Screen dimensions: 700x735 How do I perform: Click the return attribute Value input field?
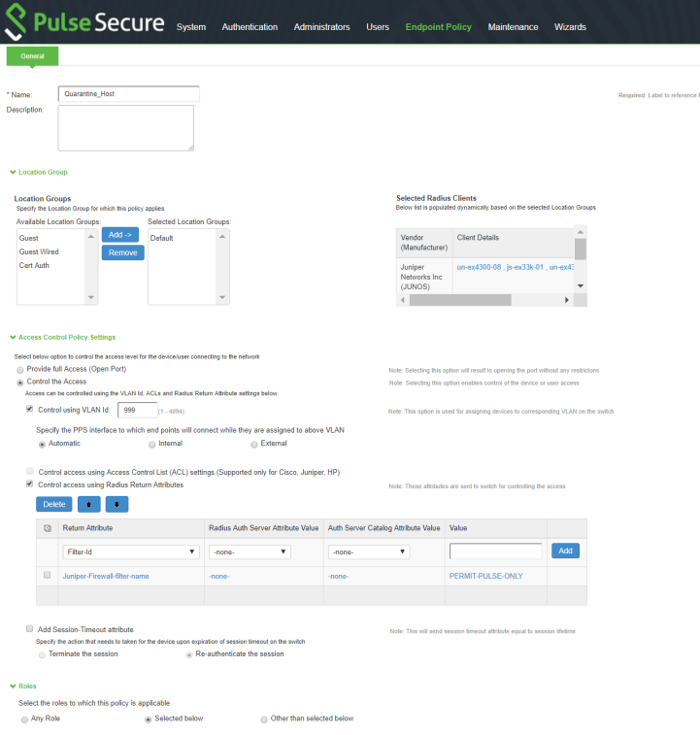tap(495, 551)
